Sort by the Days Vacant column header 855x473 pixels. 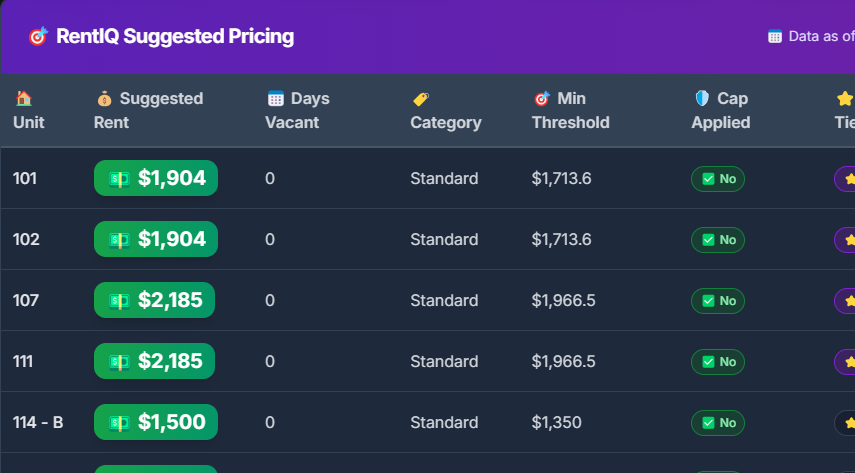click(297, 110)
